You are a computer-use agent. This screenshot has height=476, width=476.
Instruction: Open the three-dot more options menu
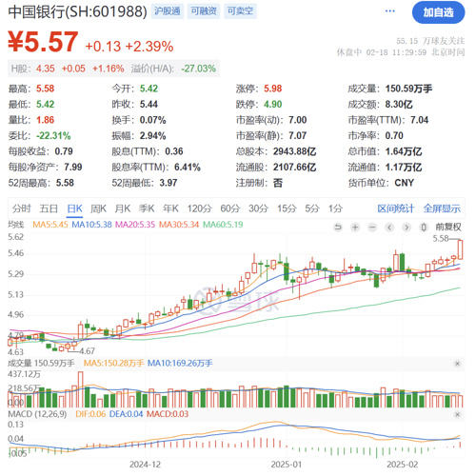[x=389, y=11]
